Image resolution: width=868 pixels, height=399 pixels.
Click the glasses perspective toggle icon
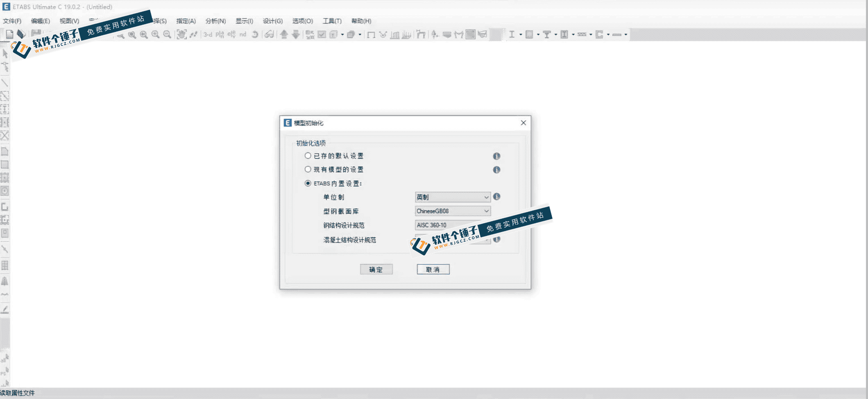(269, 34)
